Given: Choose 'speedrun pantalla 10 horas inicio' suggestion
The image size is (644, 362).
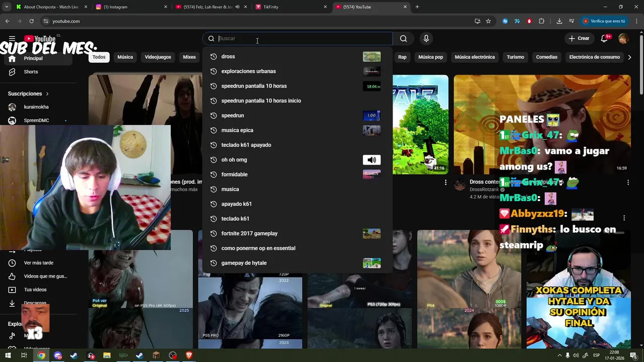Looking at the screenshot, I should [297, 101].
